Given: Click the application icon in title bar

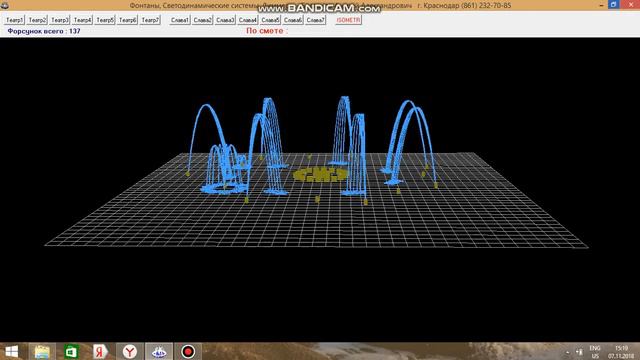Looking at the screenshot, I should pos(4,5).
